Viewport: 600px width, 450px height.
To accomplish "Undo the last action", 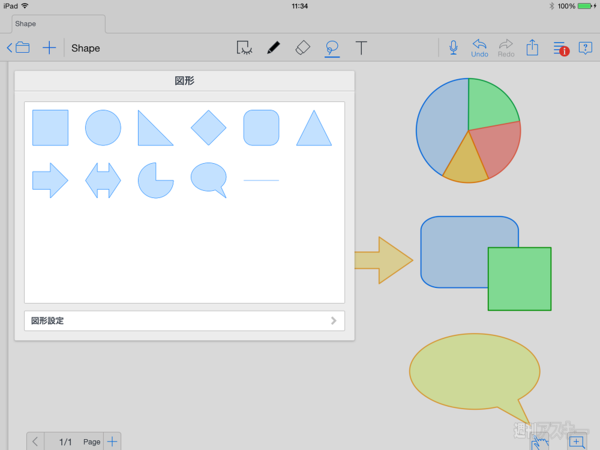I will 479,48.
